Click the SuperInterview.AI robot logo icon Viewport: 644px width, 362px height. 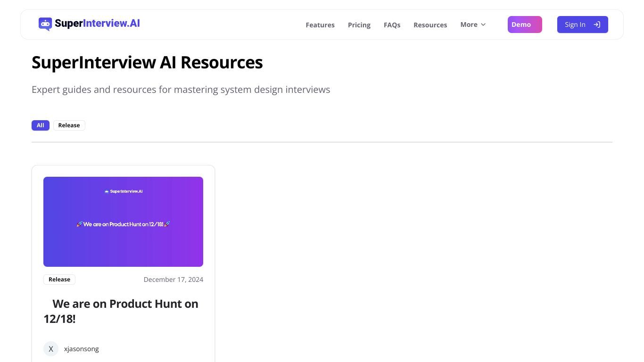coord(45,24)
